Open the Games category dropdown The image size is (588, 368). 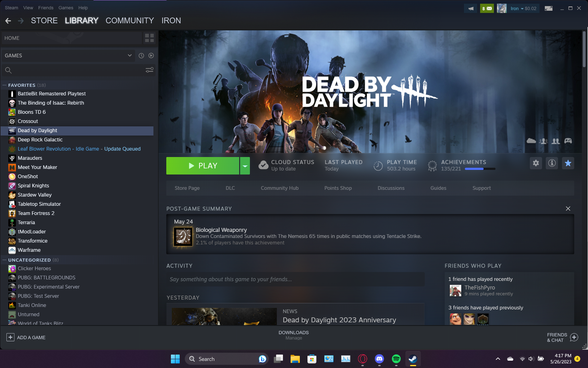pos(68,56)
